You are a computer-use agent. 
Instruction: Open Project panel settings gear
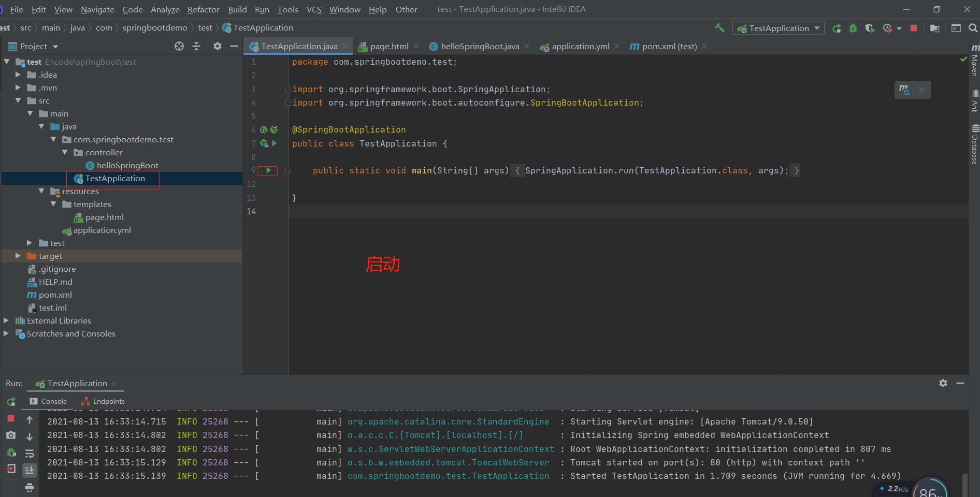point(218,46)
